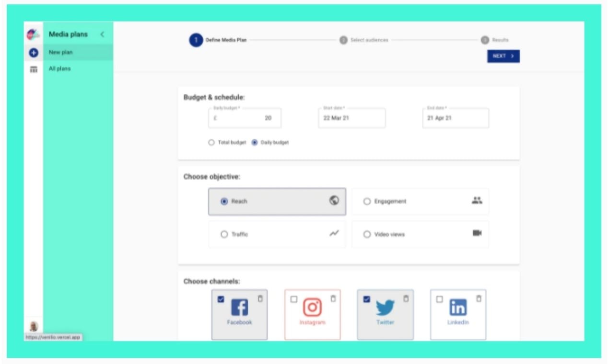The height and width of the screenshot is (364, 609).
Task: Click the Instagram logo icon
Action: pyautogui.click(x=312, y=307)
